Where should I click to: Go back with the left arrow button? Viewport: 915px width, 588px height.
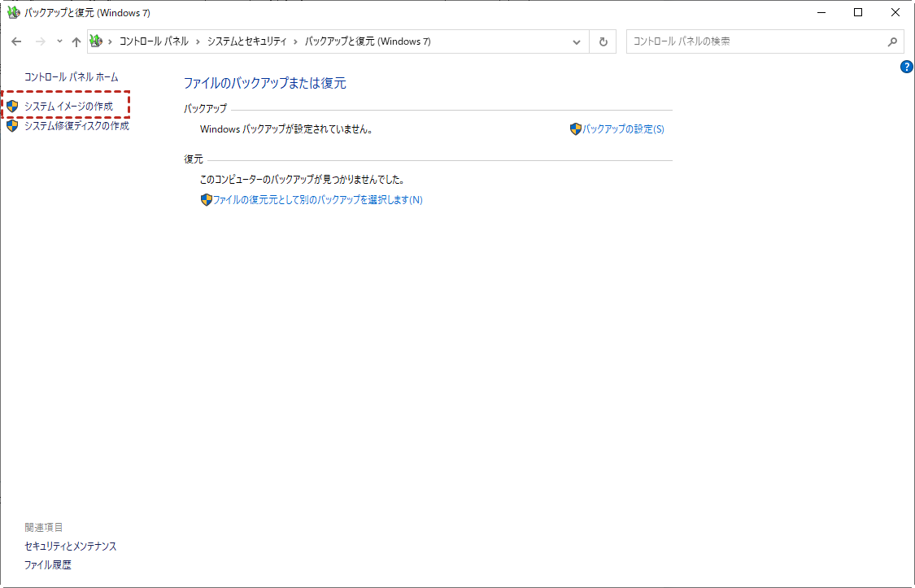16,41
